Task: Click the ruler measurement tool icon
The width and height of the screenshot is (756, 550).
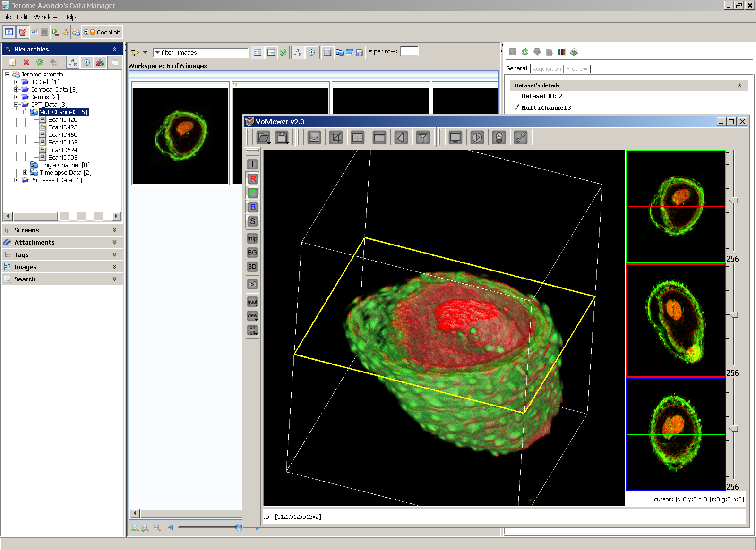Action: point(379,137)
